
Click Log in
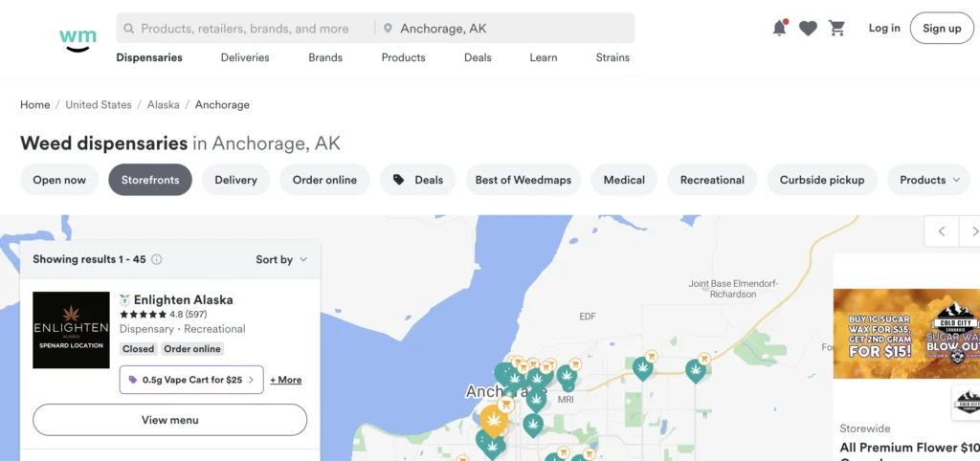click(884, 28)
